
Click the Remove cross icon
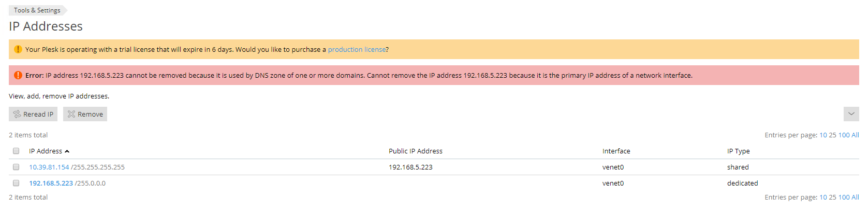point(71,114)
